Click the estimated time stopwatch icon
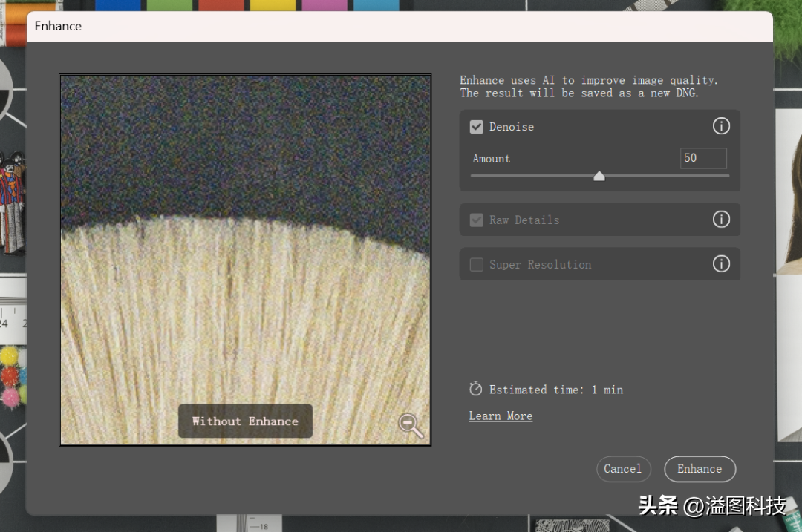 [x=476, y=389]
